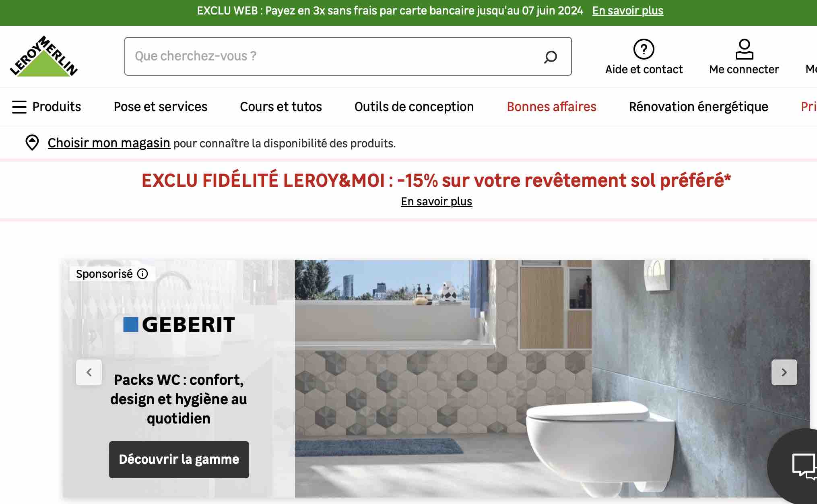Click the store location pin icon
Screen dimensions: 817x504
click(x=32, y=143)
